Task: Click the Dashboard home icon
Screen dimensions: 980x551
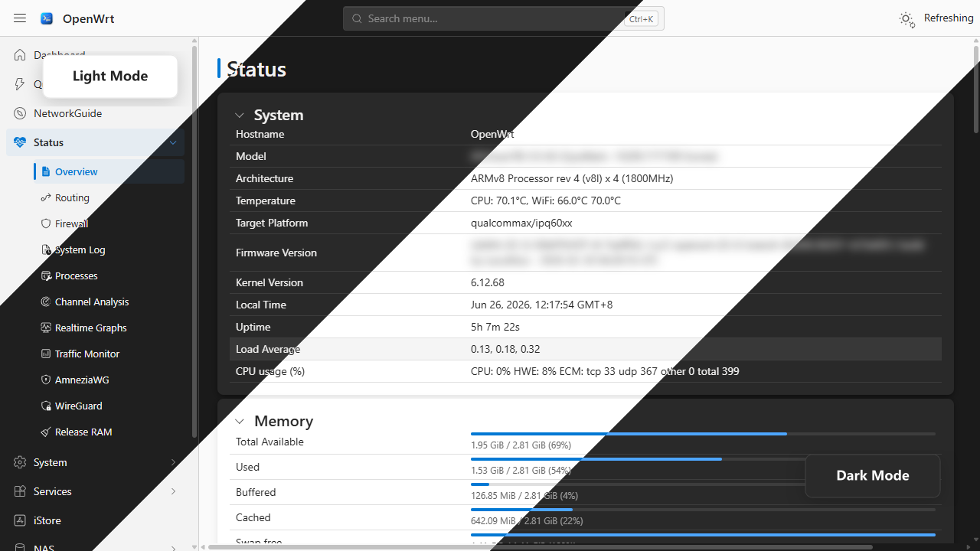Action: (20, 55)
